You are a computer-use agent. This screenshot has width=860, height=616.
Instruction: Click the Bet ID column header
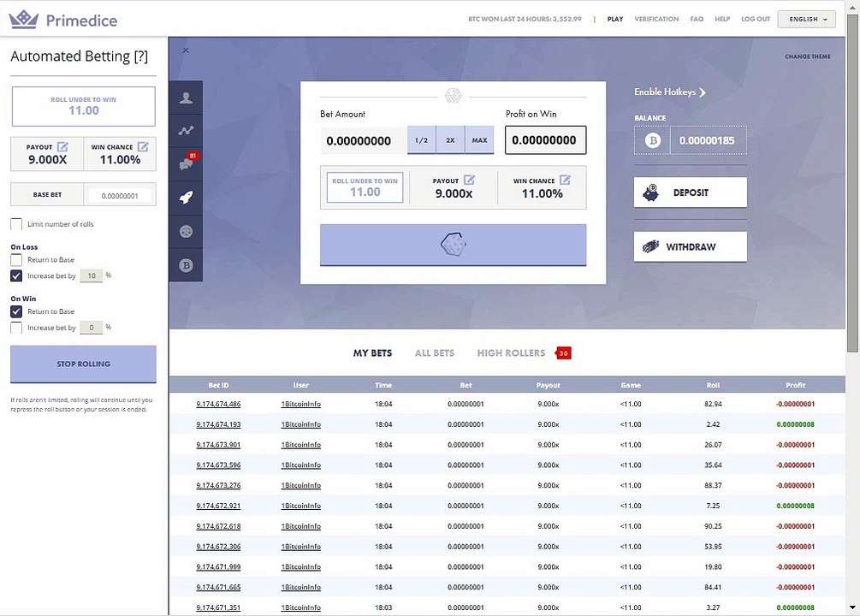[x=218, y=385]
